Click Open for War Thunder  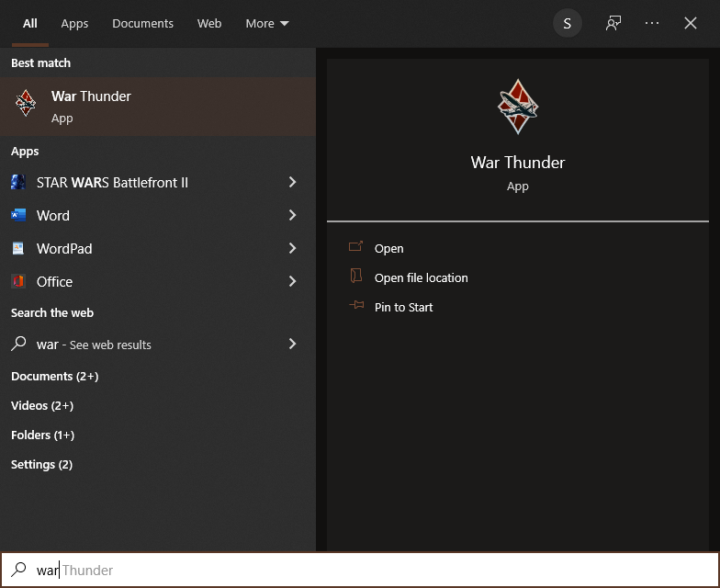coord(389,248)
